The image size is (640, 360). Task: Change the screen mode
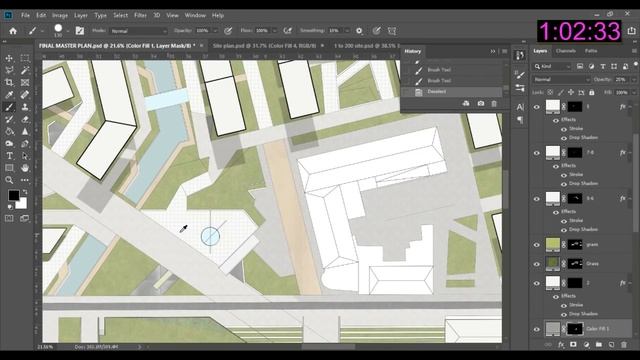[25, 219]
